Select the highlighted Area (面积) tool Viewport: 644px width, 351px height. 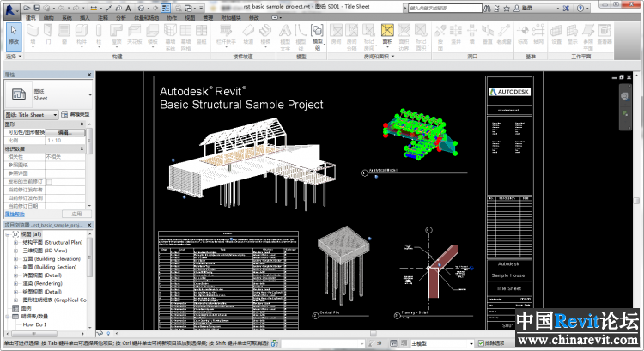[387, 35]
